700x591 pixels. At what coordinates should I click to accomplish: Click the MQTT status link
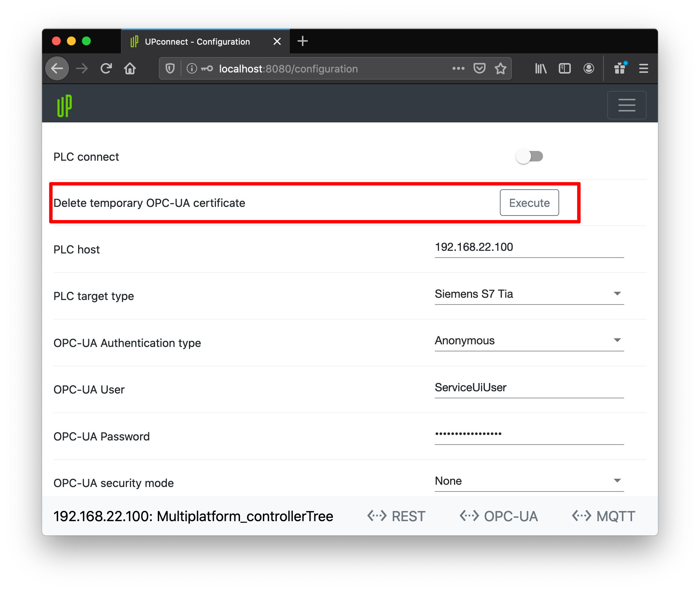click(x=603, y=516)
